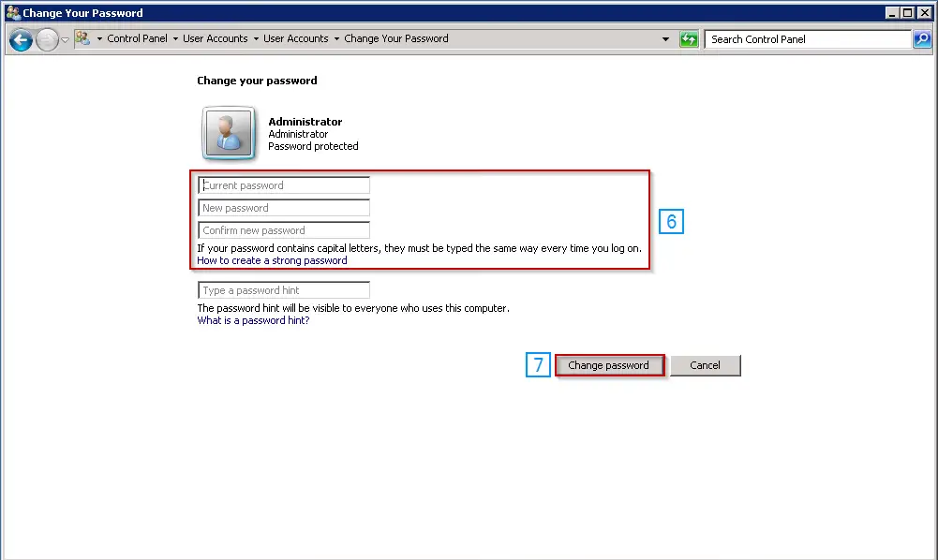Click the Forward navigation arrow button
The height and width of the screenshot is (560, 938).
tap(47, 39)
